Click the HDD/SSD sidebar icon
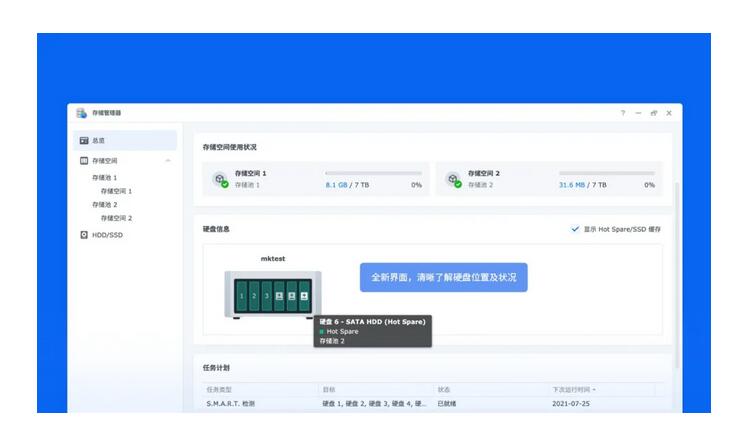 pos(84,235)
